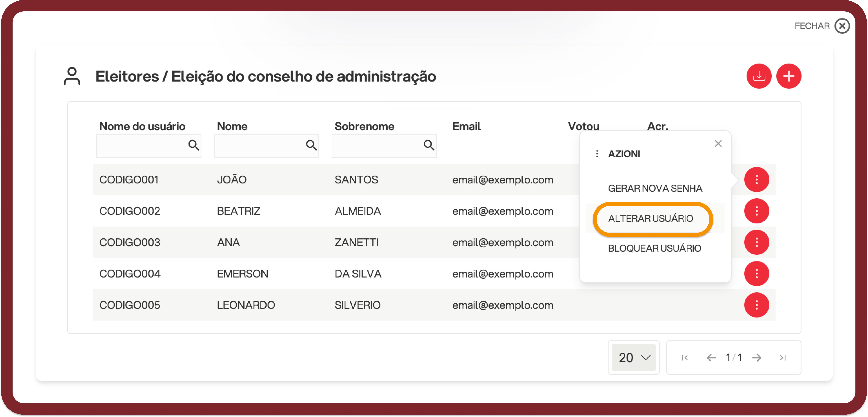This screenshot has width=868, height=417.
Task: Select BLOQUEAR USUÁRIO menu option
Action: pos(654,248)
